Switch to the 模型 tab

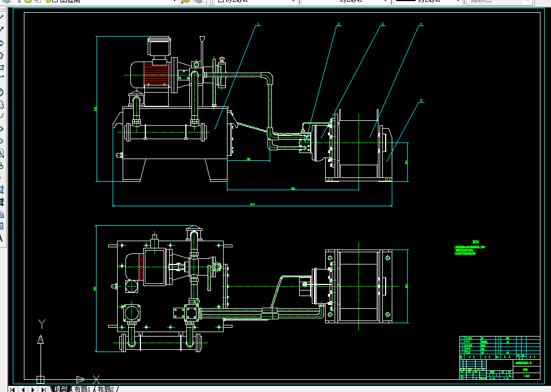[x=61, y=389]
